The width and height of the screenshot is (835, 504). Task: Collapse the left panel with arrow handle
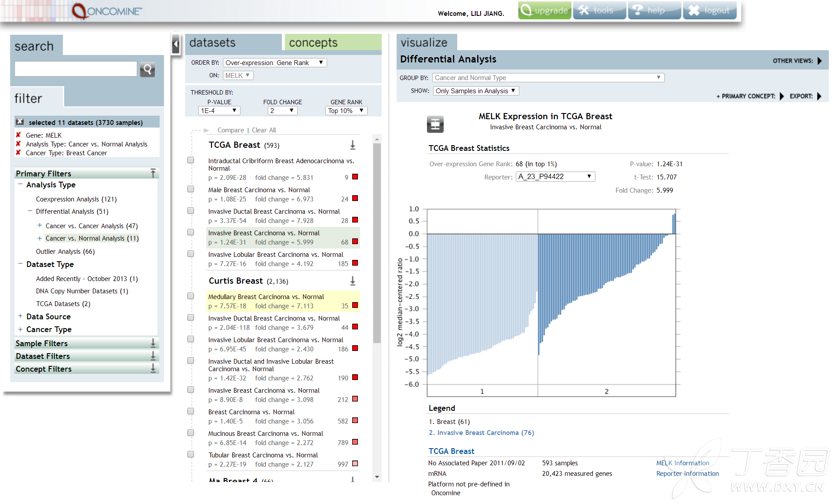tap(176, 44)
